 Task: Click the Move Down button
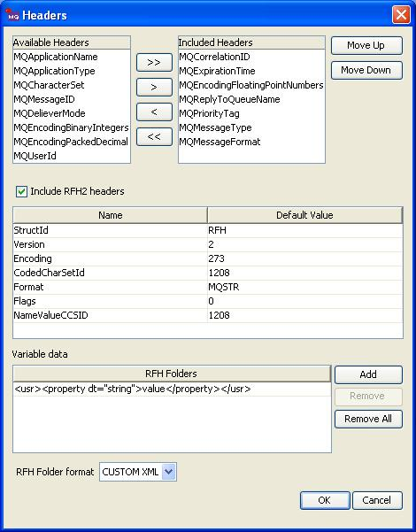click(x=366, y=70)
